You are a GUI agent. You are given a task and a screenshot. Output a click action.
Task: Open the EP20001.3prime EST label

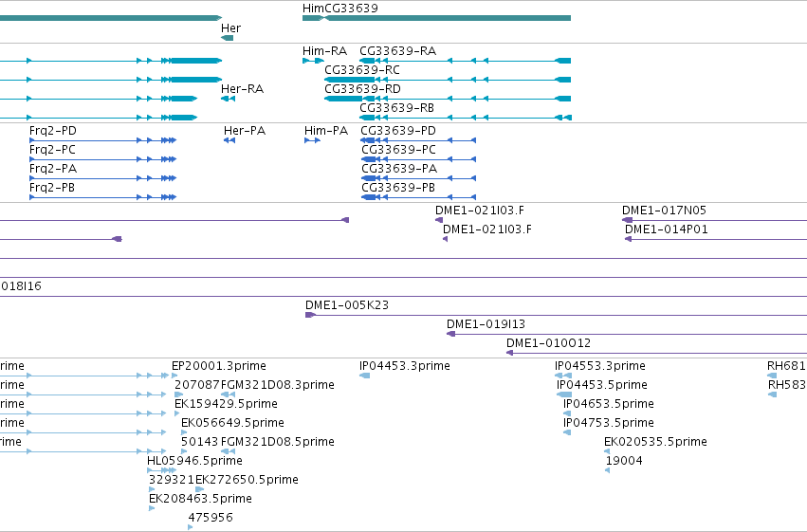coord(219,366)
